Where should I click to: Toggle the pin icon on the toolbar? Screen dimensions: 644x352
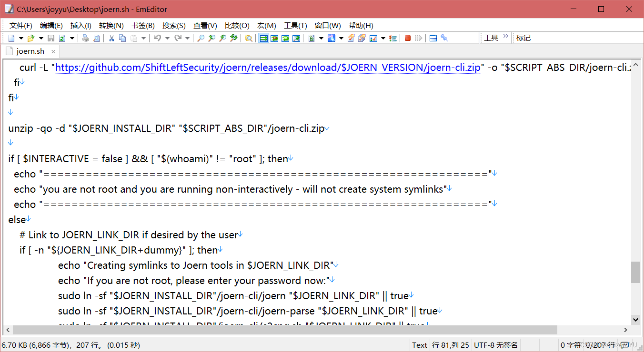(444, 38)
